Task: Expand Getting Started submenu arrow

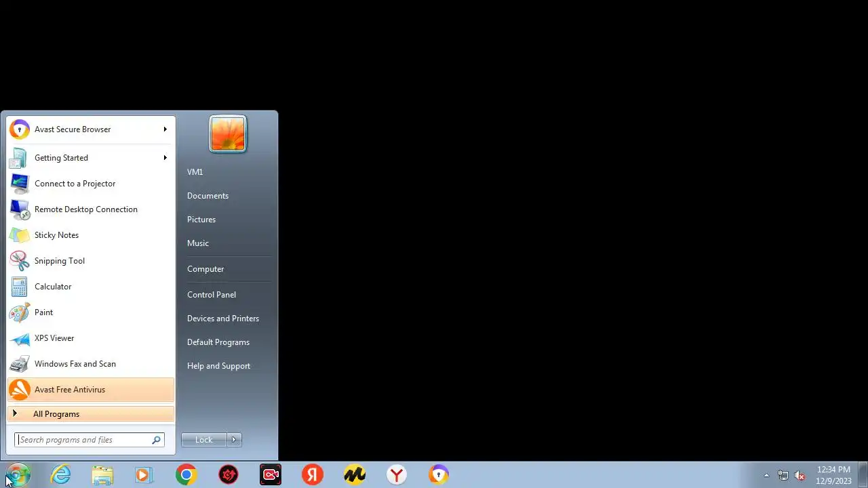Action: coord(165,158)
